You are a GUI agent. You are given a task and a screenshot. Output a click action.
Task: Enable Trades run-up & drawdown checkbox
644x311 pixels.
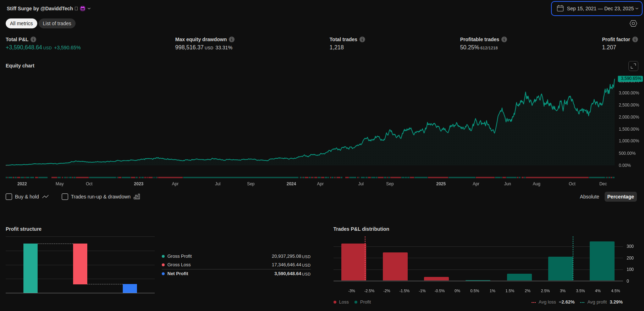click(65, 197)
